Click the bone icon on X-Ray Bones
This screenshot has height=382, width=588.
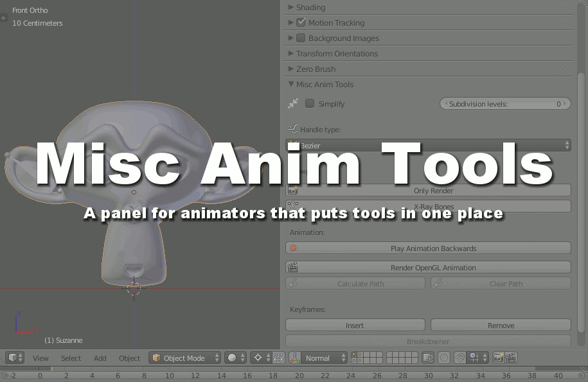point(293,206)
